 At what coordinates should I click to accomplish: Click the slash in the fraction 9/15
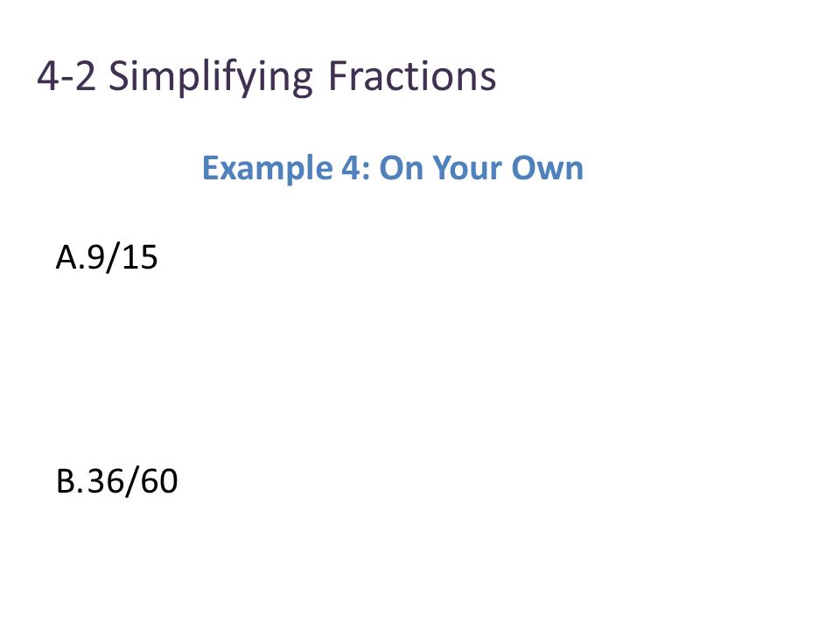coord(114,257)
